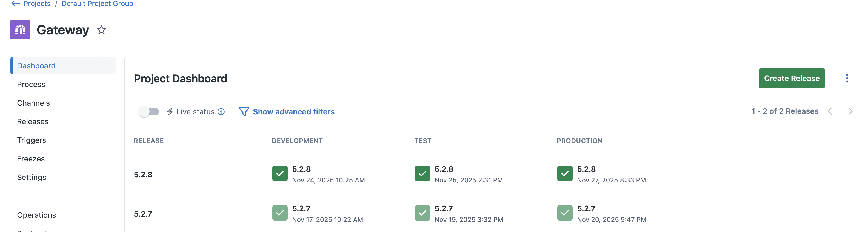
Task: Click the Create Release button
Action: point(792,78)
